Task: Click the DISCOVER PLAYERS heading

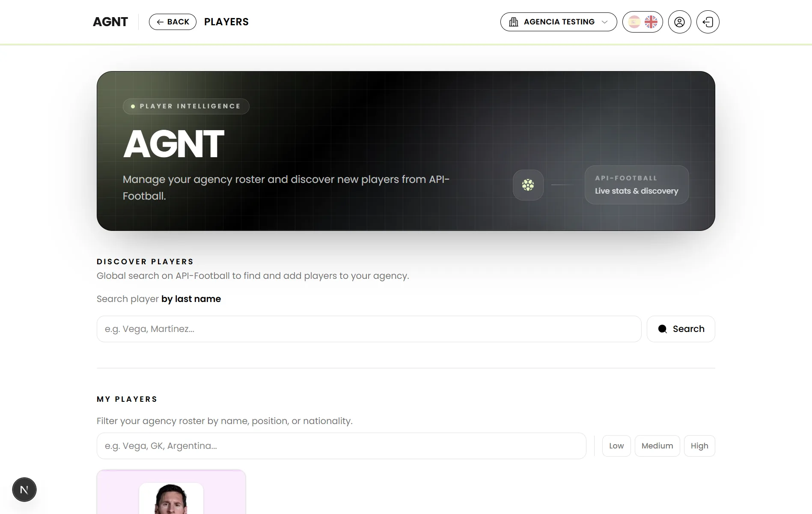Action: pyautogui.click(x=145, y=262)
